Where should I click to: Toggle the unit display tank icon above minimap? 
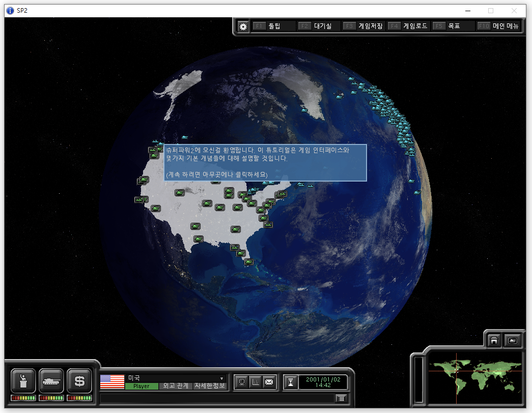(x=512, y=340)
